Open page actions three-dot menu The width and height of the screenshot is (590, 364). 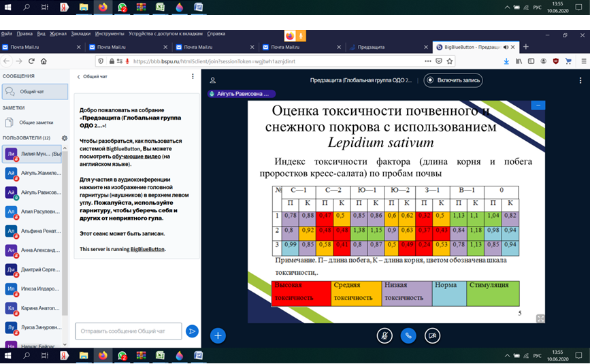(x=428, y=61)
